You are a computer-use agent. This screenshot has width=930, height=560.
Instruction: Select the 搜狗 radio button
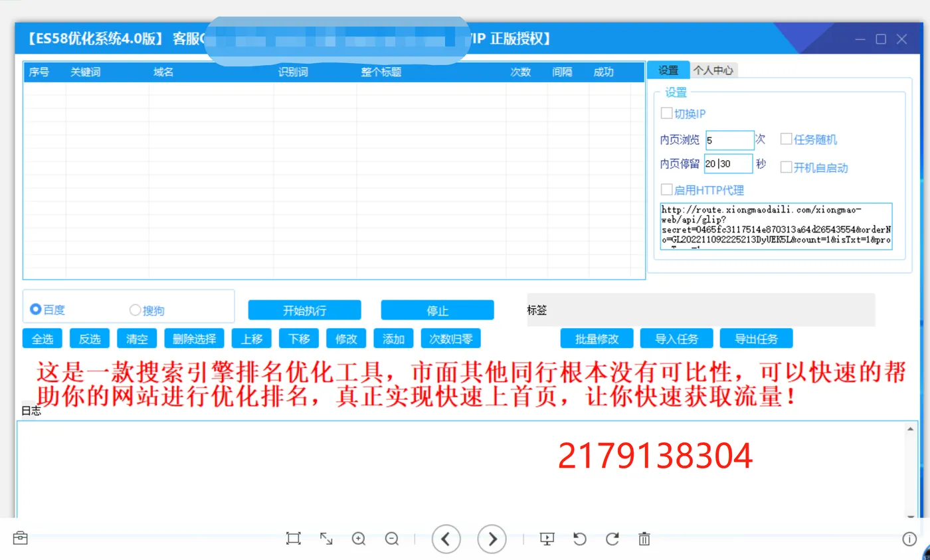pyautogui.click(x=136, y=310)
